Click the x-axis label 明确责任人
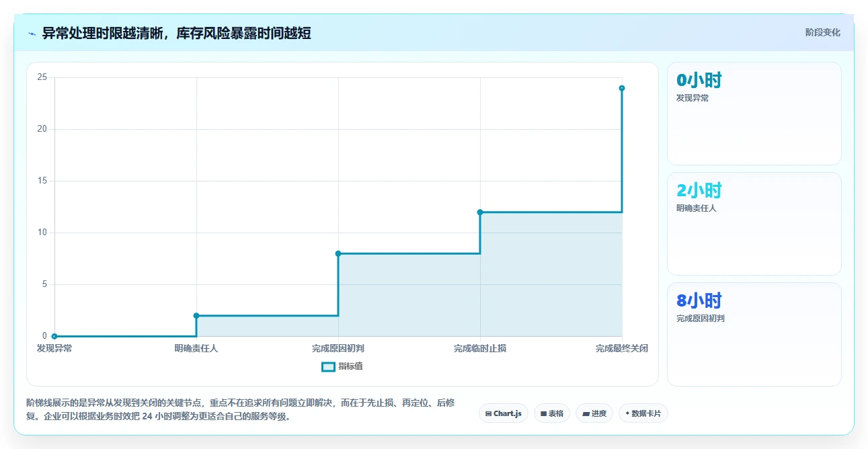The image size is (868, 449). pyautogui.click(x=196, y=348)
